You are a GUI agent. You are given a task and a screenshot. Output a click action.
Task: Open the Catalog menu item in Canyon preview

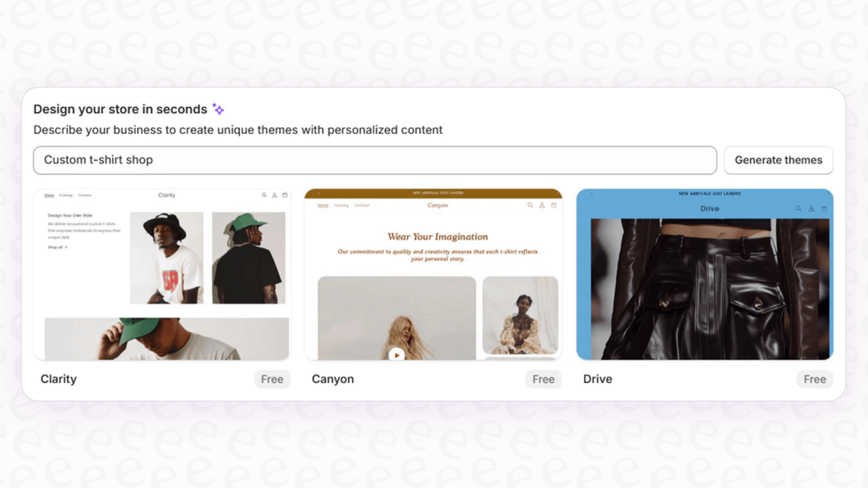tap(342, 206)
